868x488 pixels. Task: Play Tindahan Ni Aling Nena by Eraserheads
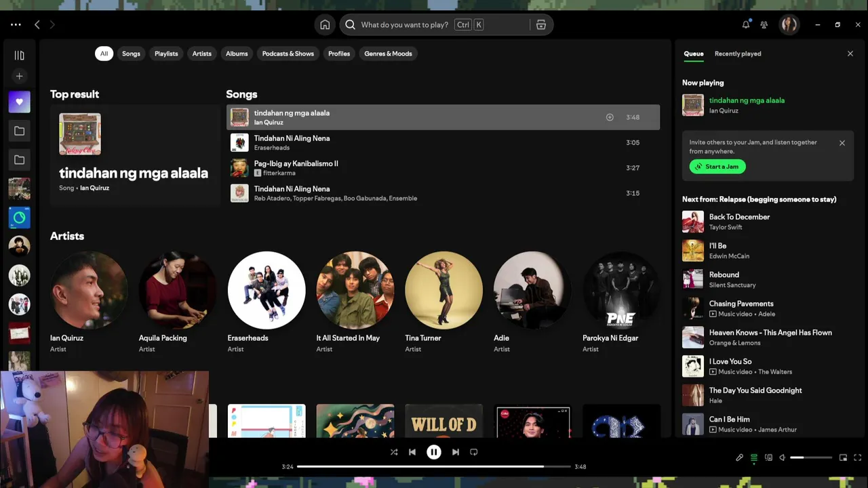(443, 142)
